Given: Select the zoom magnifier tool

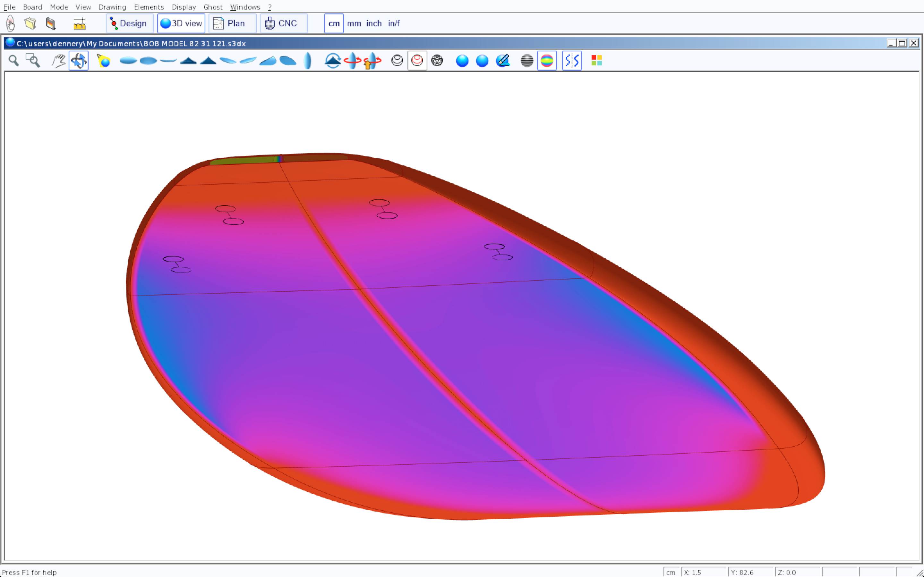Looking at the screenshot, I should pos(14,61).
